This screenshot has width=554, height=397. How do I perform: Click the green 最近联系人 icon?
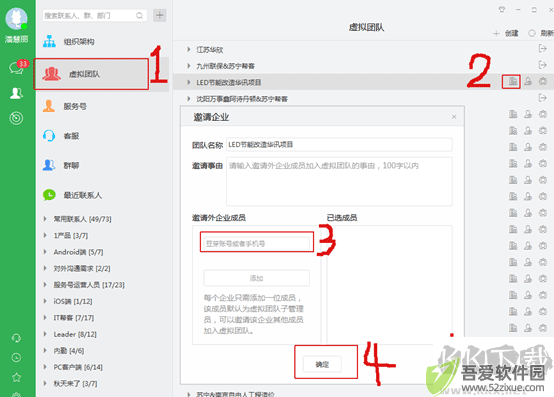pyautogui.click(x=49, y=195)
